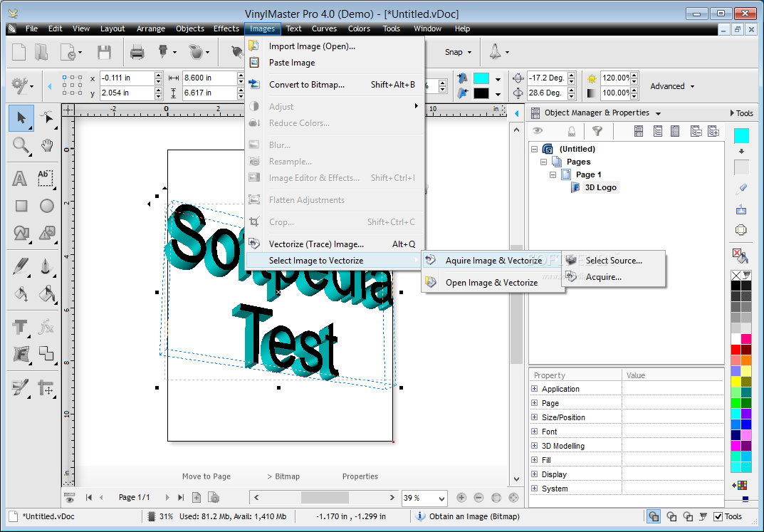Select the Pencil drawing tool

click(21, 266)
